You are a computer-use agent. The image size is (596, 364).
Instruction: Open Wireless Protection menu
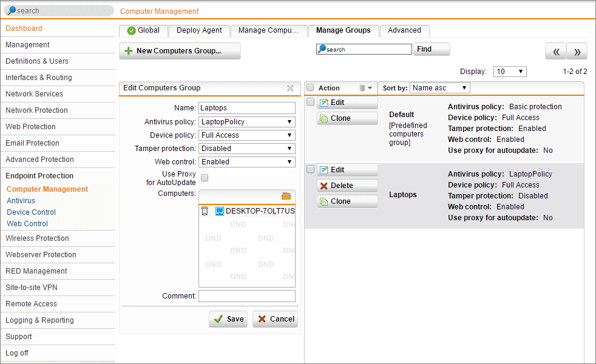point(37,238)
